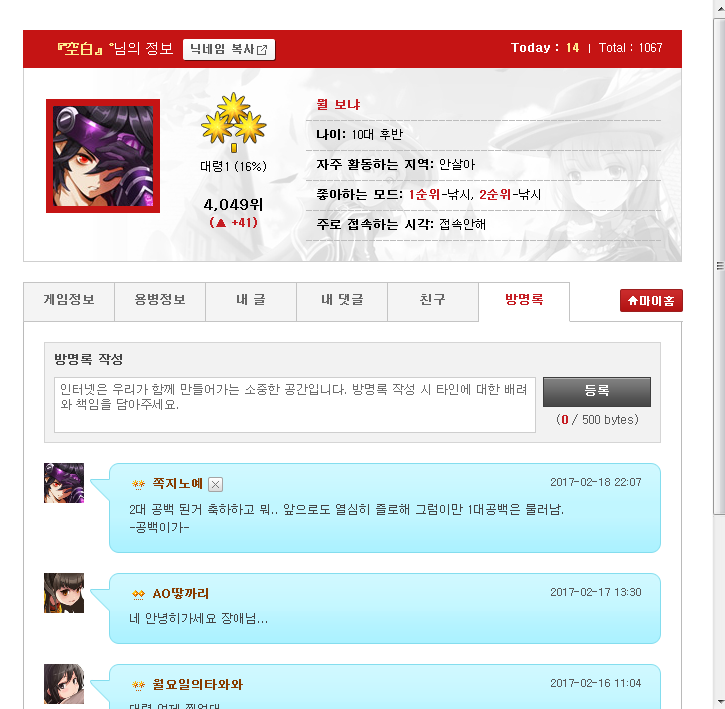Click the large profile character avatar
The image size is (725, 709).
coord(103,156)
